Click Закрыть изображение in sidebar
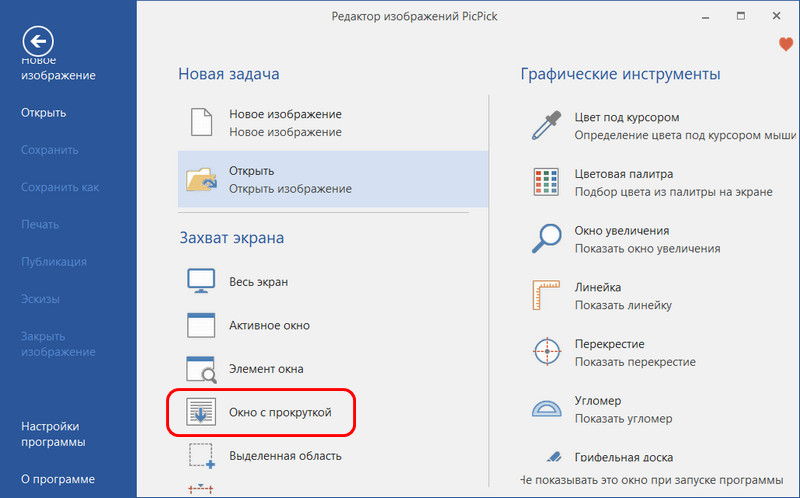Screen dimensions: 800x498 (x=58, y=344)
